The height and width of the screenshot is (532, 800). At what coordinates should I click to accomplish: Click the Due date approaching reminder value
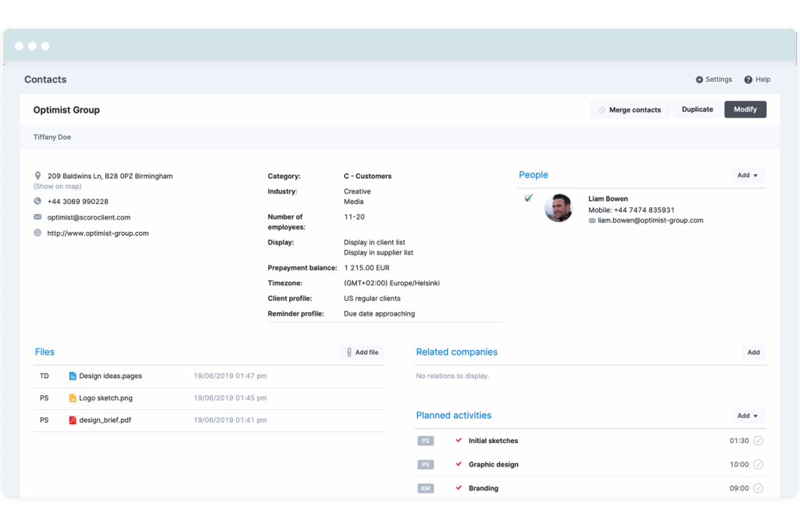(x=379, y=314)
